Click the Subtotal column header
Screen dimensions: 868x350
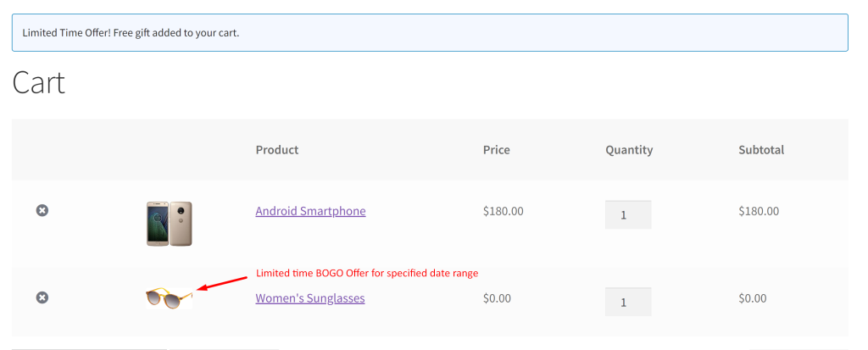click(x=761, y=149)
